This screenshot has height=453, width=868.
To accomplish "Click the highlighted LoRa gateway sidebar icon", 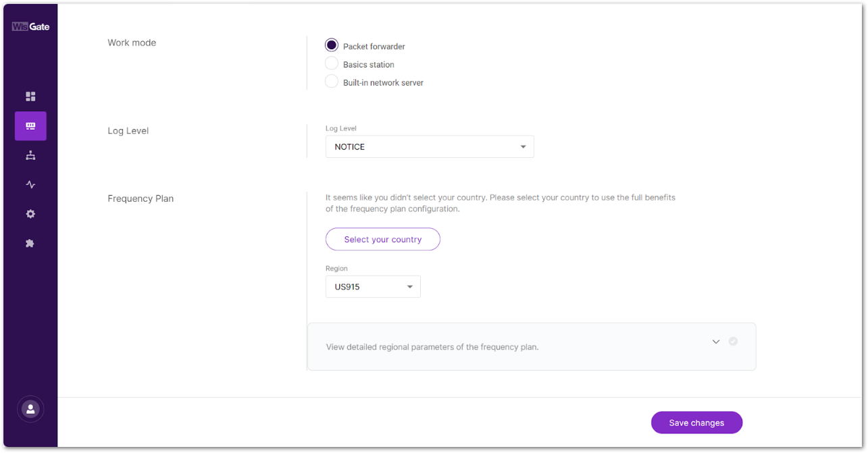I will 30,126.
